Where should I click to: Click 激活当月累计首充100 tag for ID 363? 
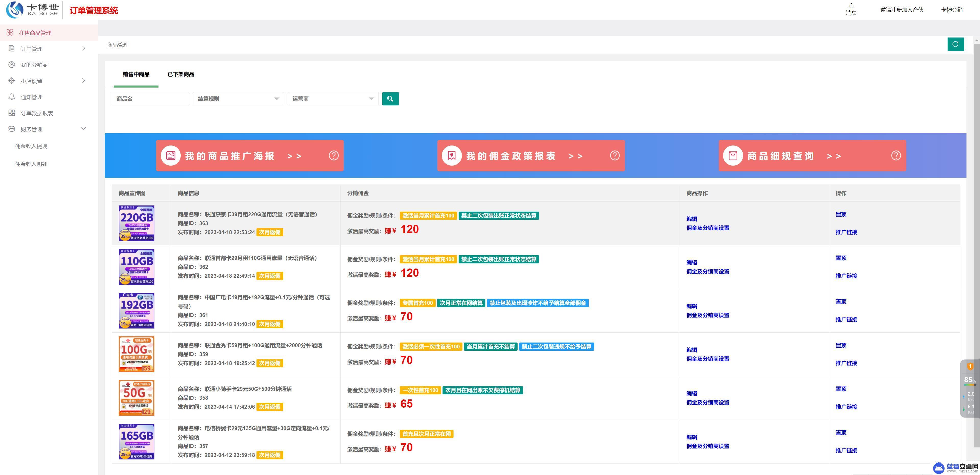(428, 216)
